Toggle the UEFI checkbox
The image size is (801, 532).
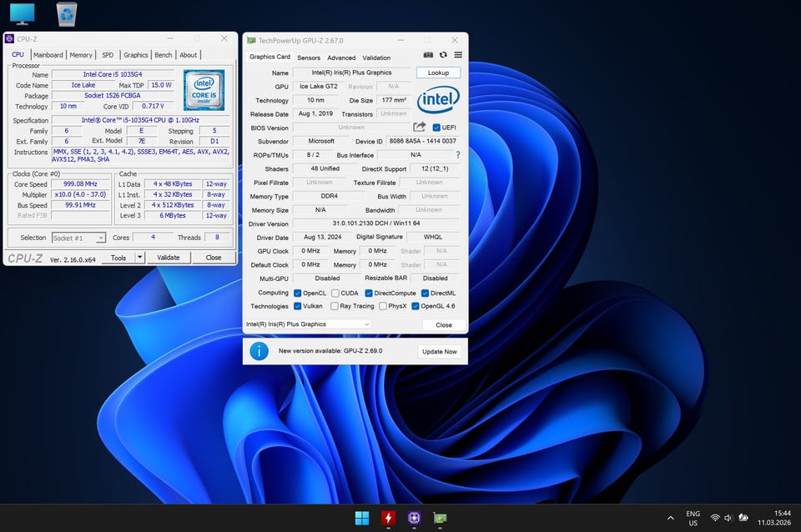click(x=436, y=128)
